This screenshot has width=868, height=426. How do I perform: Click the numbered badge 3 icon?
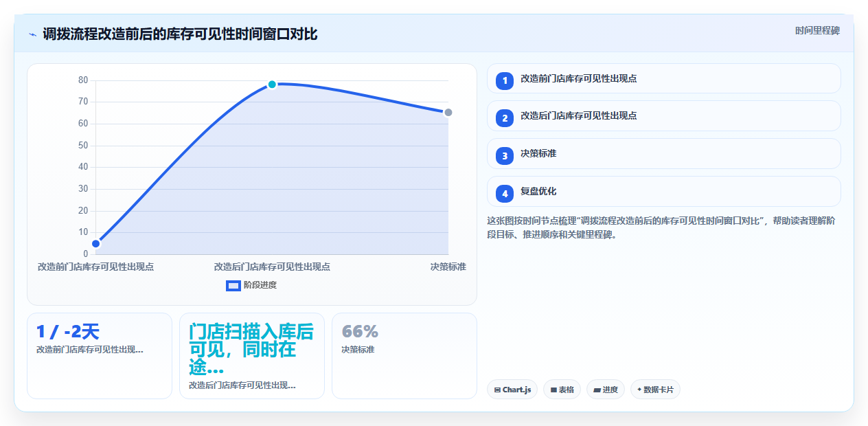click(505, 155)
